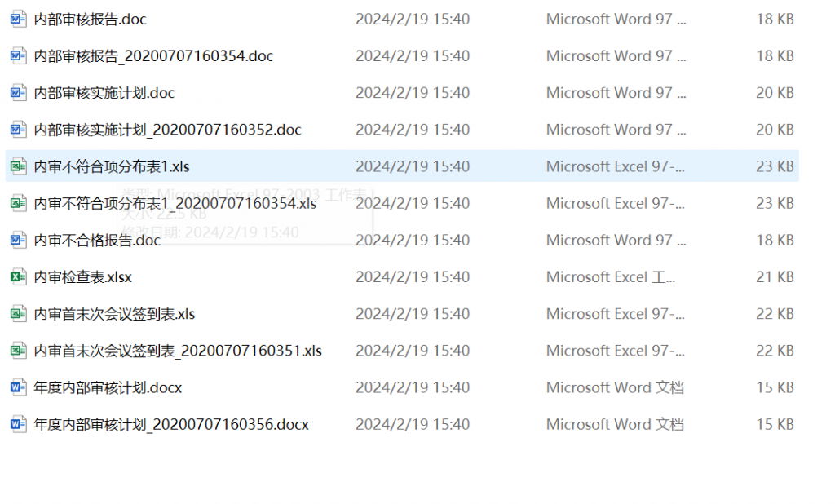The height and width of the screenshot is (504, 835).
Task: Select the Excel icon for 内审首末次会议签到表_20200707160351.xls
Action: 18,351
